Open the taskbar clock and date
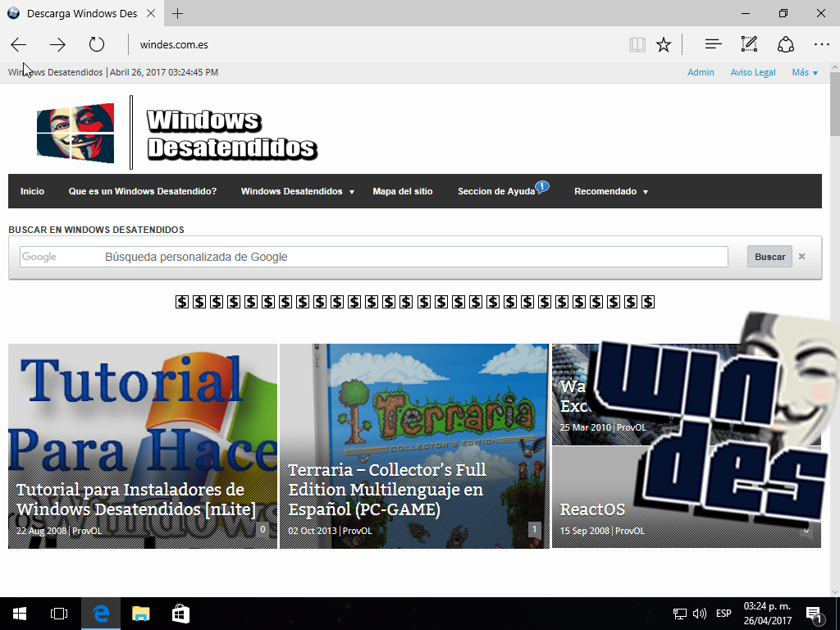The height and width of the screenshot is (630, 840). [767, 614]
